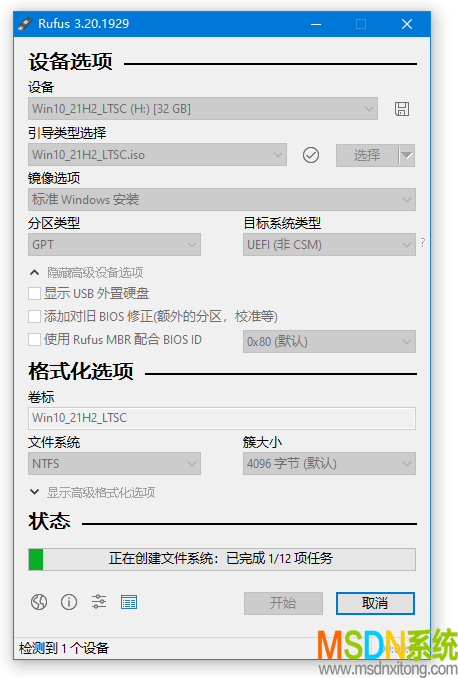Click the 设备选项 heading
The image size is (458, 678).
click(71, 61)
